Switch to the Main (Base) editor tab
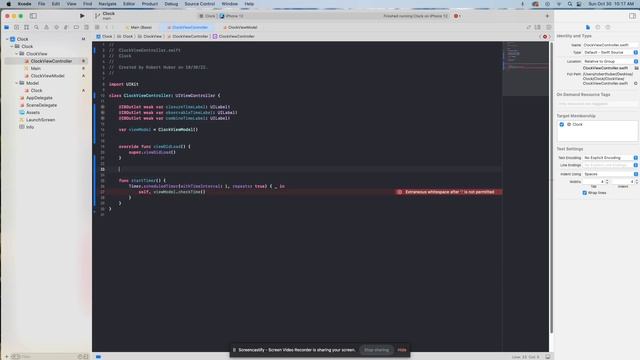The width and height of the screenshot is (640, 360). 139,27
